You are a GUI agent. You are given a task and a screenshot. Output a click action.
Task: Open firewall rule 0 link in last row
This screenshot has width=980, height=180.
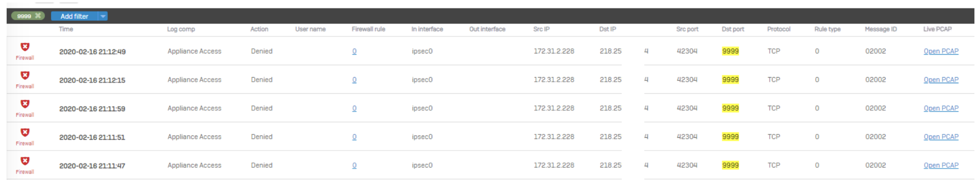(x=354, y=165)
